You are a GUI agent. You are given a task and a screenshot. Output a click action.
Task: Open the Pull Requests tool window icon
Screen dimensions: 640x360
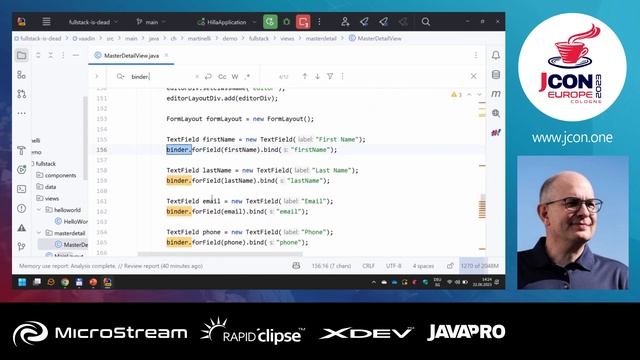(22, 94)
